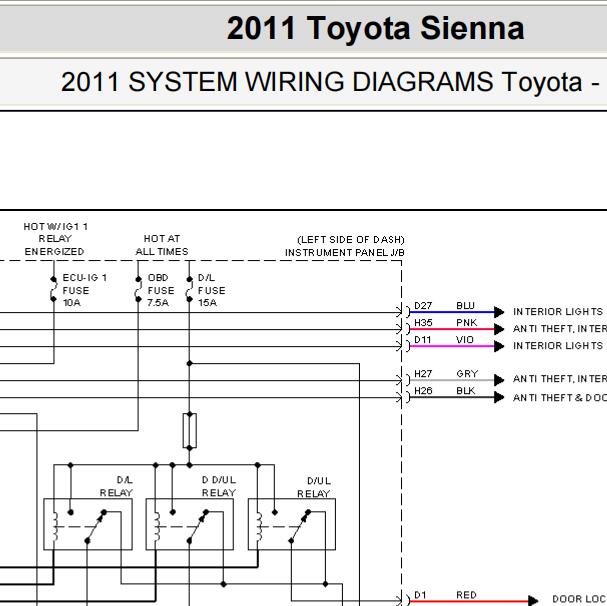Select connector pin H35 label
This screenshot has width=607, height=606.
[x=423, y=323]
